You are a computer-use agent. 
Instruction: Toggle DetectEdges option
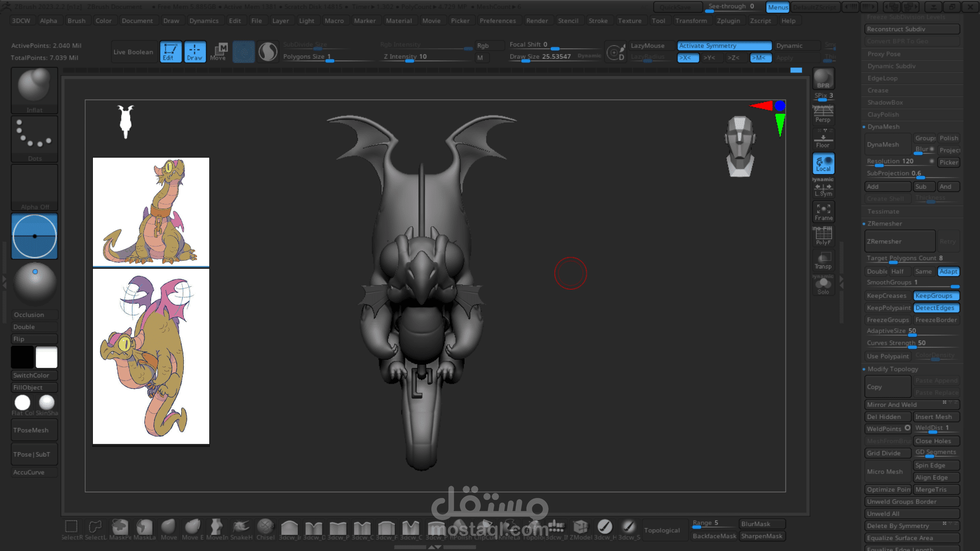point(936,308)
